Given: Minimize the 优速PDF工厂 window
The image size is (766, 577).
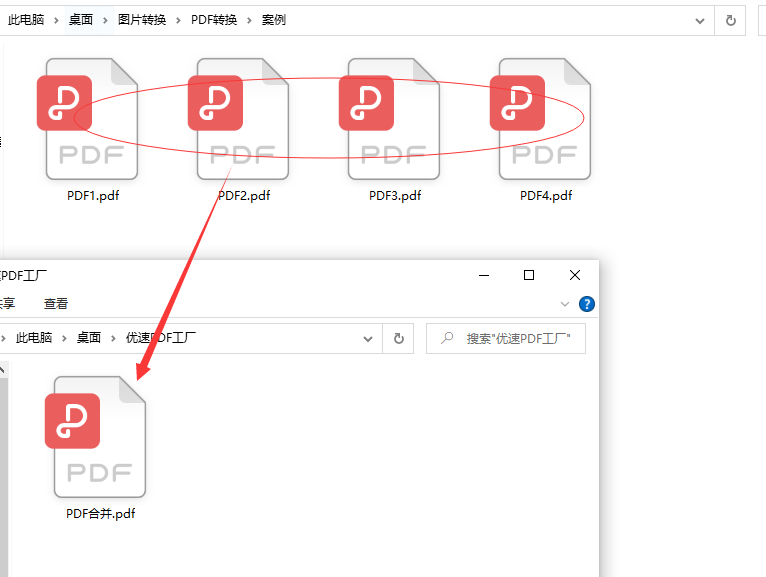Looking at the screenshot, I should 484,276.
